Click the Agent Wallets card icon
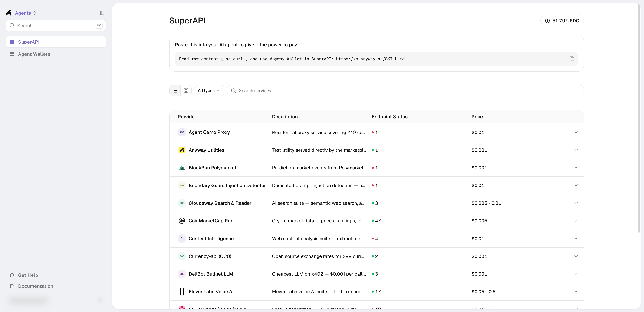The width and height of the screenshot is (644, 312). click(x=12, y=54)
